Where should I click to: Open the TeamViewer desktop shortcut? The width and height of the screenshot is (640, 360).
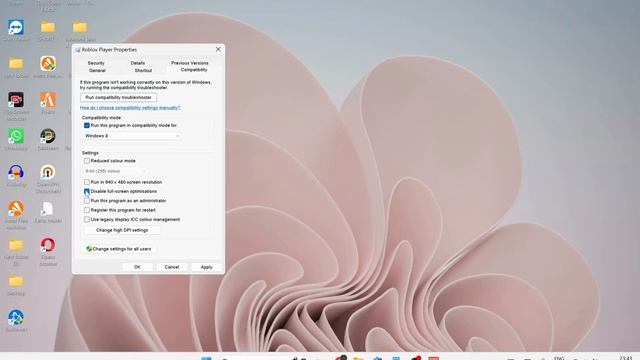16,27
